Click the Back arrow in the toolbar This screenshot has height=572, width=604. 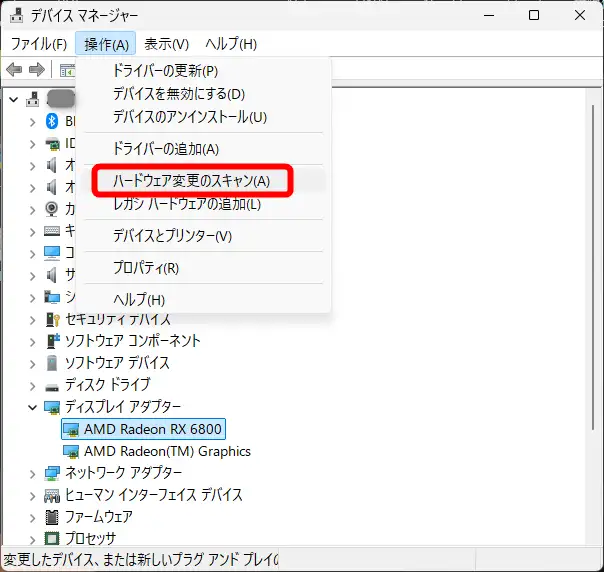tap(14, 69)
